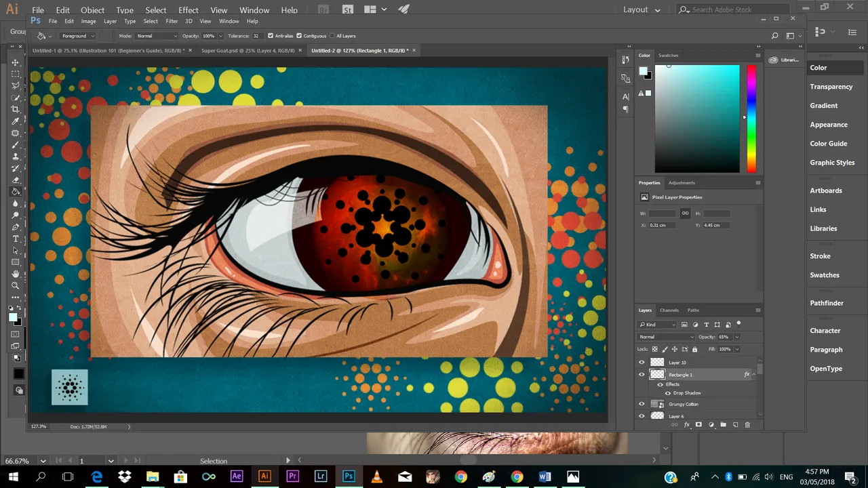868x488 pixels.
Task: Select the Polygonal Lasso tool
Action: pos(15,85)
